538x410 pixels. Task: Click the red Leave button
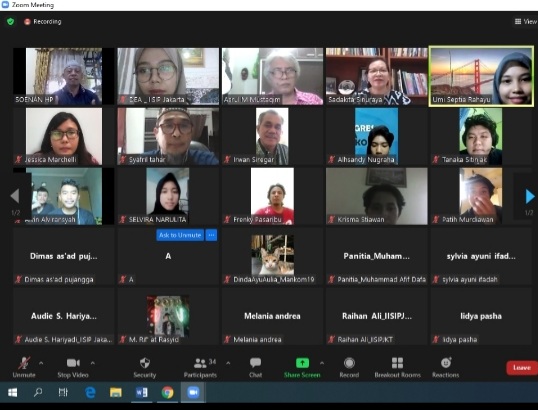522,367
